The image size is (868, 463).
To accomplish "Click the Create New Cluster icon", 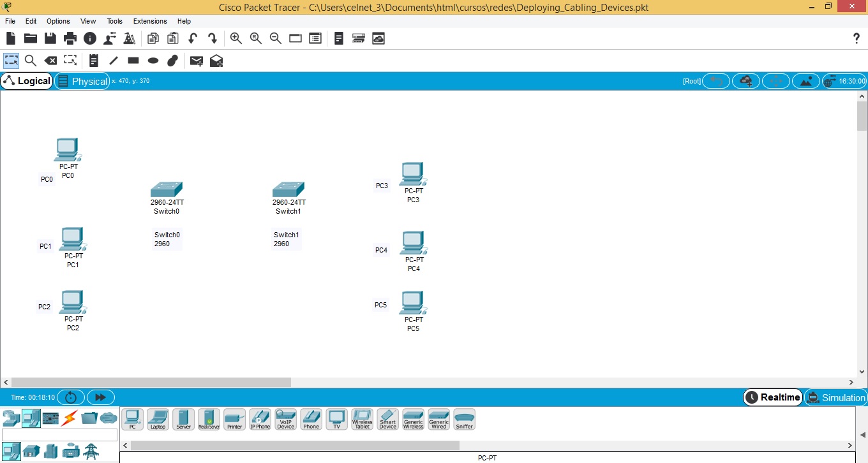I will 745,81.
